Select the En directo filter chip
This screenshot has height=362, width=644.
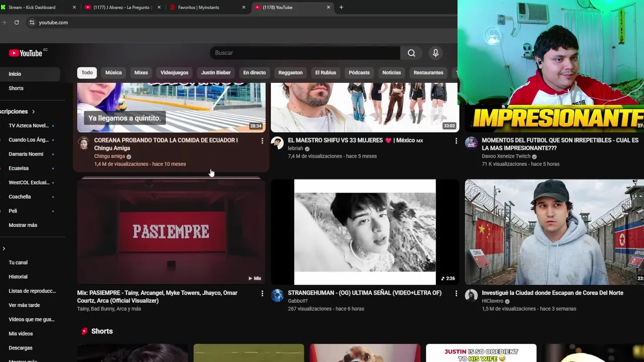click(254, 72)
